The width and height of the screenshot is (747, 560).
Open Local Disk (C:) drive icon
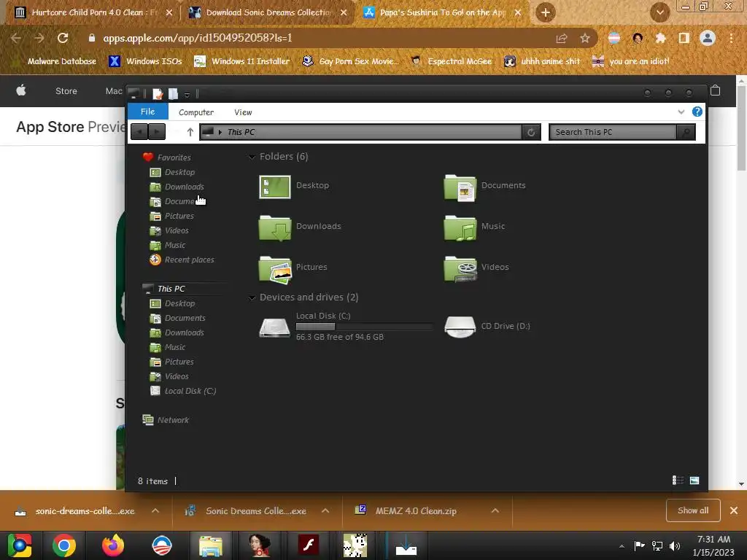tap(274, 327)
